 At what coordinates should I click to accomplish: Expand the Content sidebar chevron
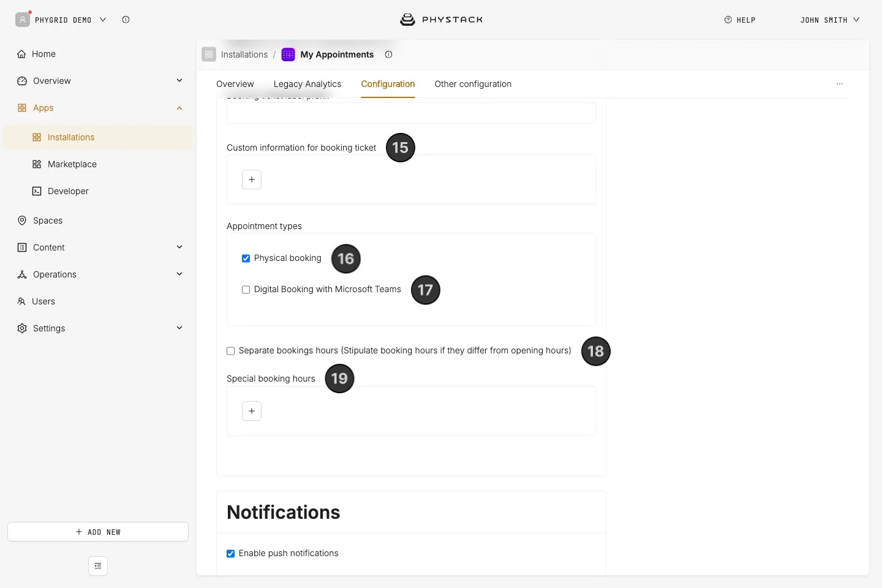[x=179, y=247]
